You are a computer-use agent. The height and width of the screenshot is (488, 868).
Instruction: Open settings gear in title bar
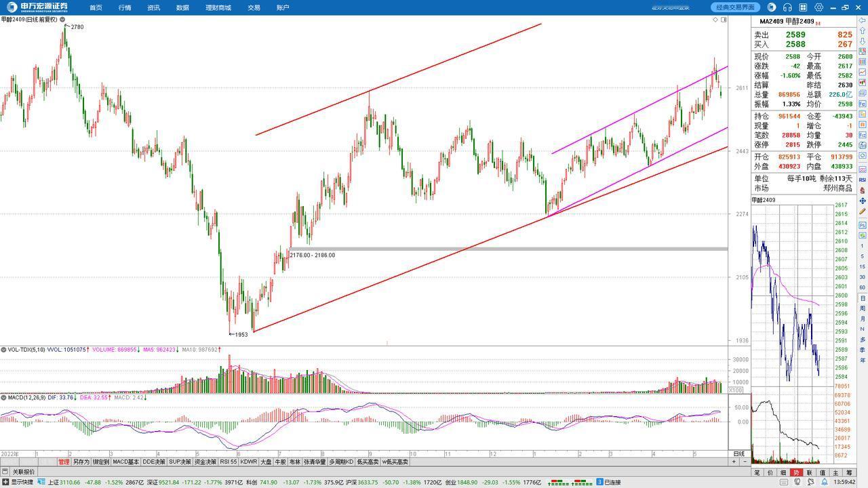tap(818, 7)
